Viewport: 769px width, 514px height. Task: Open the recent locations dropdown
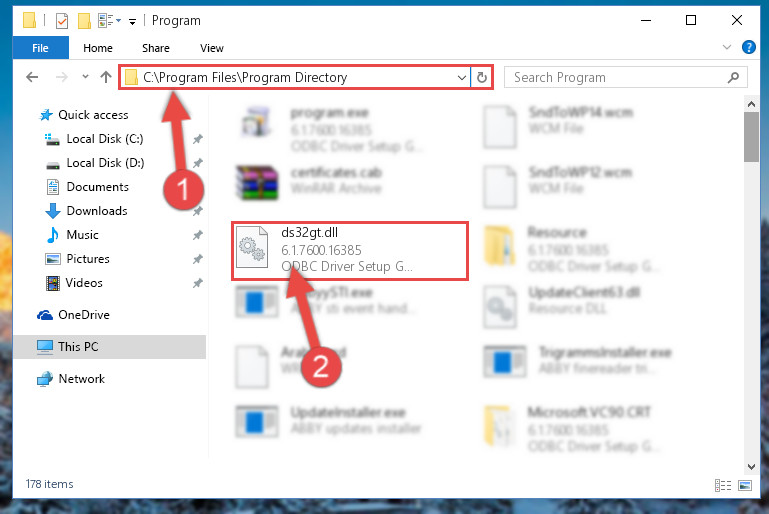point(85,77)
